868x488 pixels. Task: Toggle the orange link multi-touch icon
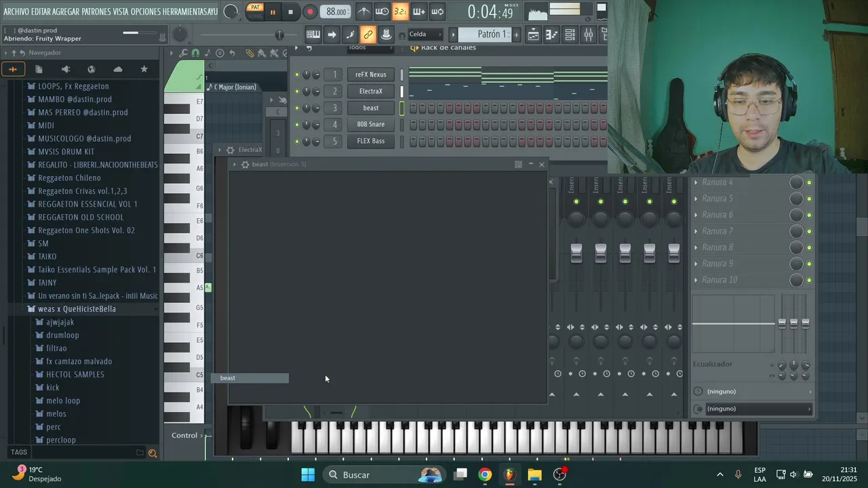pyautogui.click(x=368, y=35)
